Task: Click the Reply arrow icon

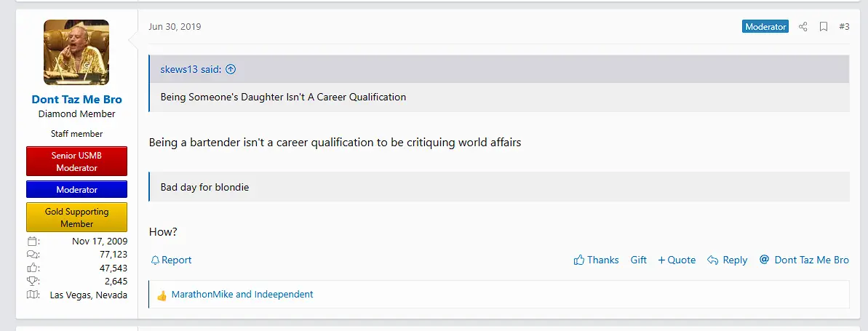Action: click(713, 260)
